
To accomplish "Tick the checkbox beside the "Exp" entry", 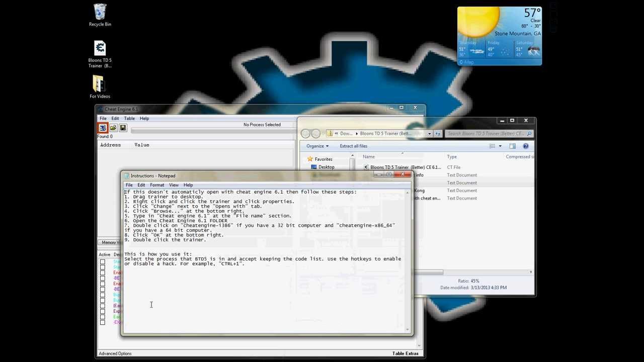I will [103, 311].
